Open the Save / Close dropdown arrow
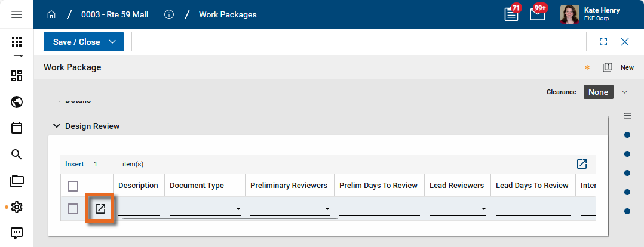644x247 pixels. (112, 42)
